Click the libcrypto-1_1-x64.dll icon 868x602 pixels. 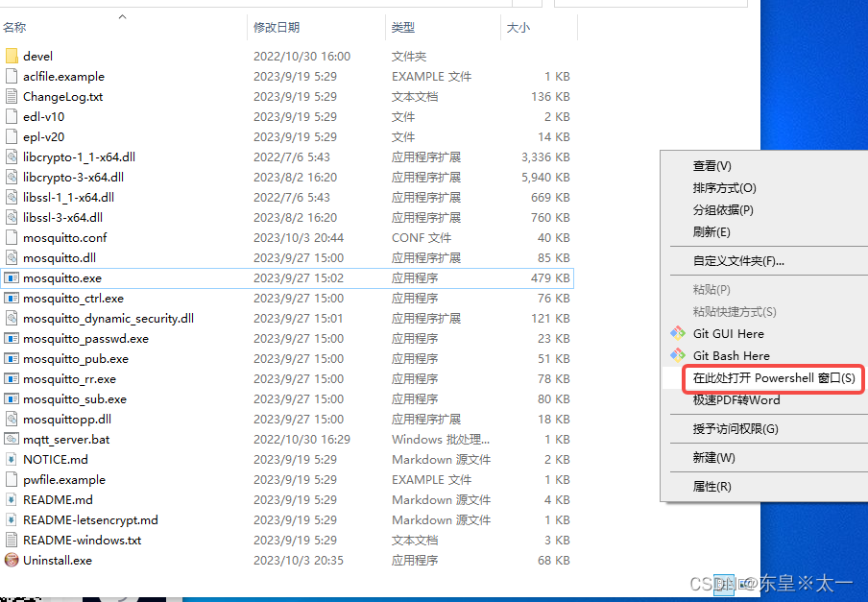click(12, 157)
